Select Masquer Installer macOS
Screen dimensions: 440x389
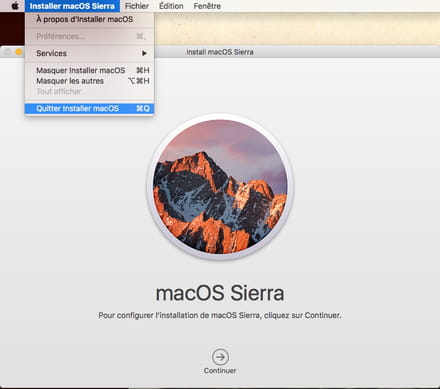89,70
